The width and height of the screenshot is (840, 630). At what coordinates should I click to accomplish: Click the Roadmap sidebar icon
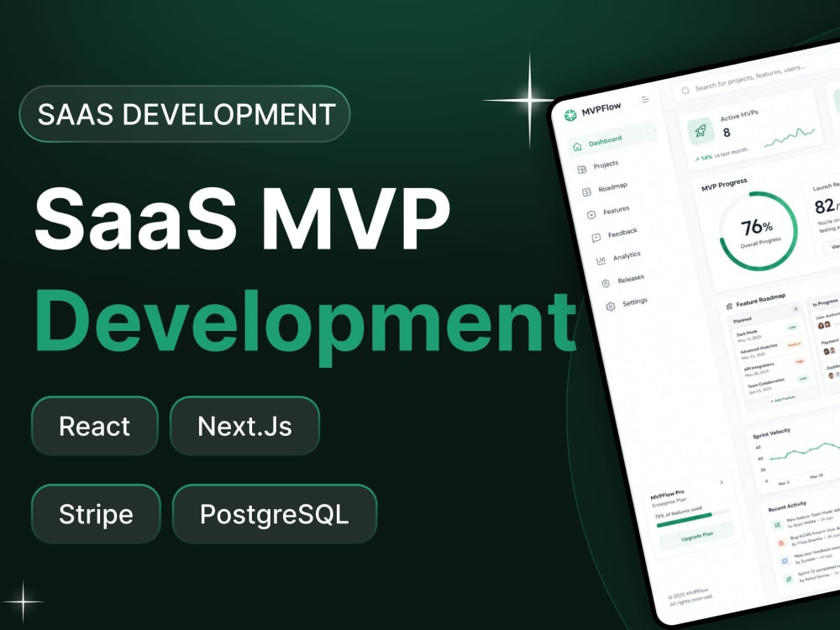586,192
